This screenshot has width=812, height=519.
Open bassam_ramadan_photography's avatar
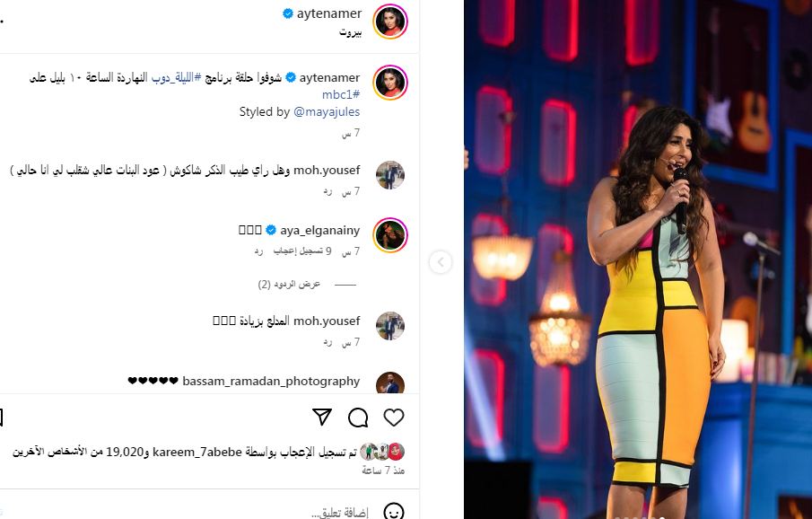pos(390,383)
